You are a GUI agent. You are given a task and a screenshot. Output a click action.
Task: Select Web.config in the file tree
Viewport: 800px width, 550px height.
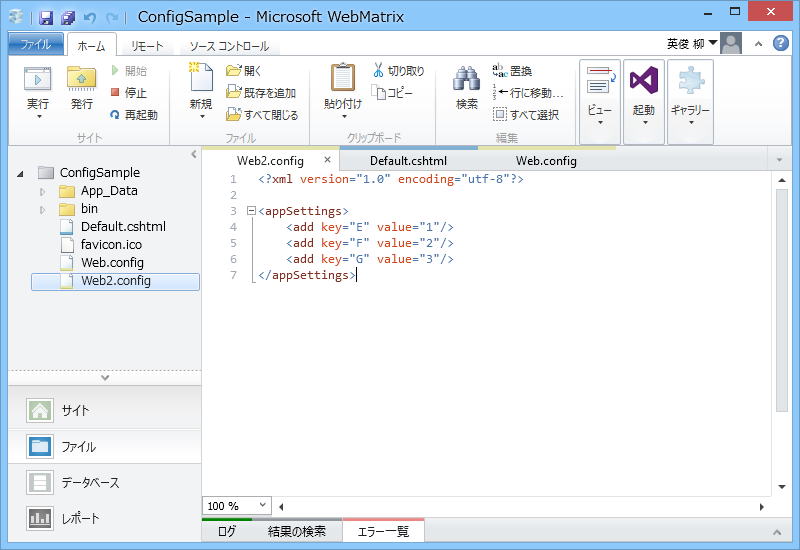(112, 262)
